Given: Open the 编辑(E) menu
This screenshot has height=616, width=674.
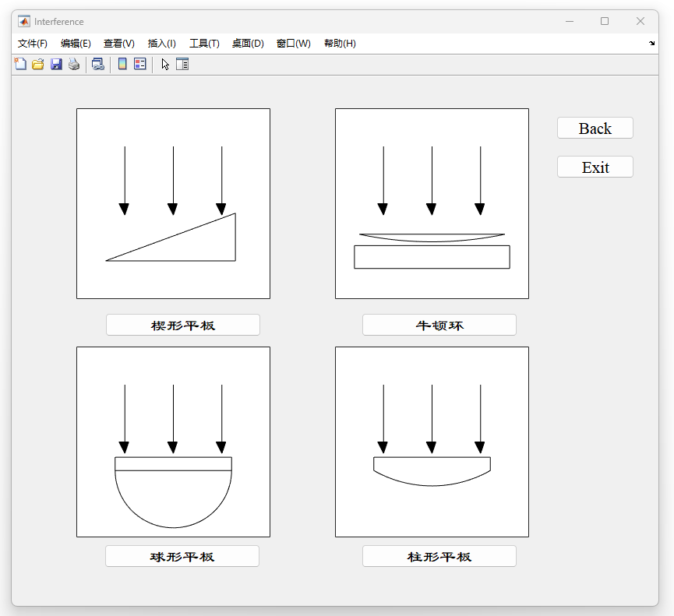Looking at the screenshot, I should coord(76,44).
